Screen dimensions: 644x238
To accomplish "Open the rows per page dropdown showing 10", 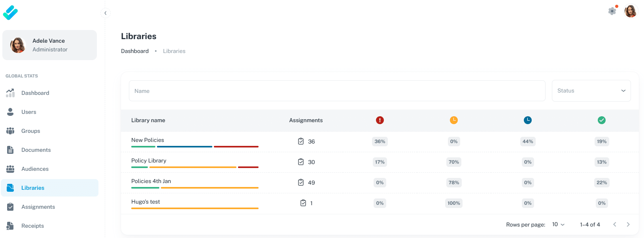I will click(558, 225).
